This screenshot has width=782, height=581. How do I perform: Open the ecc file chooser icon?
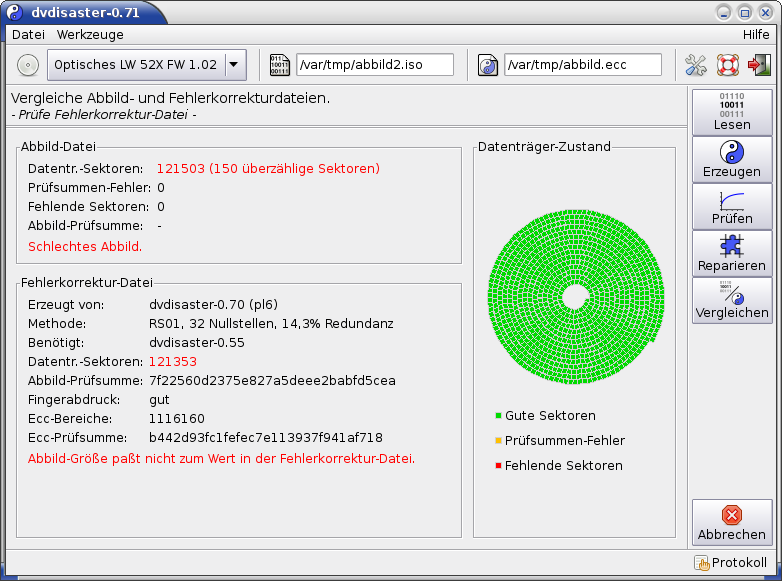[x=488, y=65]
